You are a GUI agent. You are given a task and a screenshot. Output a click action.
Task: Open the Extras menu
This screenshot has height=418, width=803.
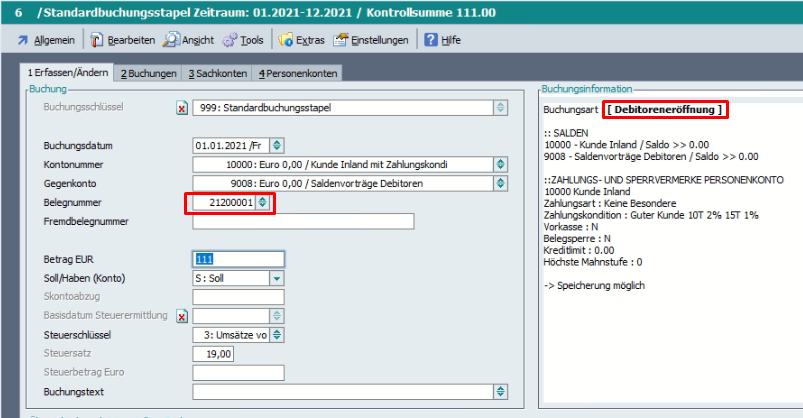[x=301, y=40]
